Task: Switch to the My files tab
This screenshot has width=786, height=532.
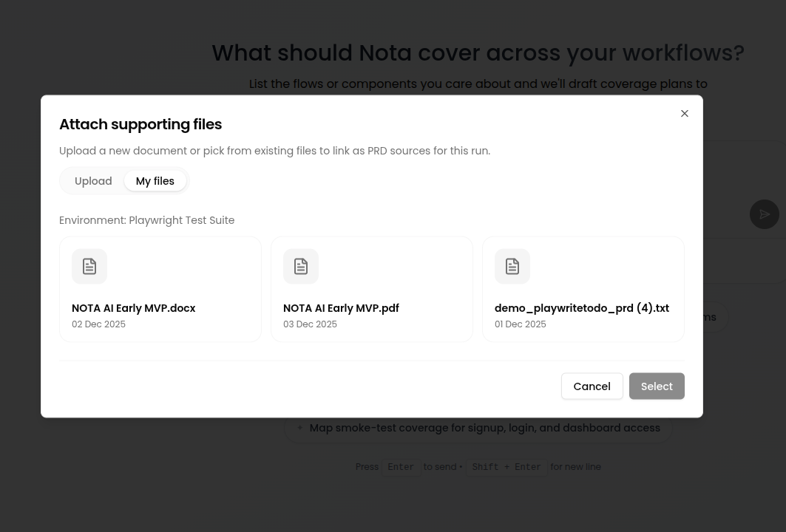Action: point(155,181)
